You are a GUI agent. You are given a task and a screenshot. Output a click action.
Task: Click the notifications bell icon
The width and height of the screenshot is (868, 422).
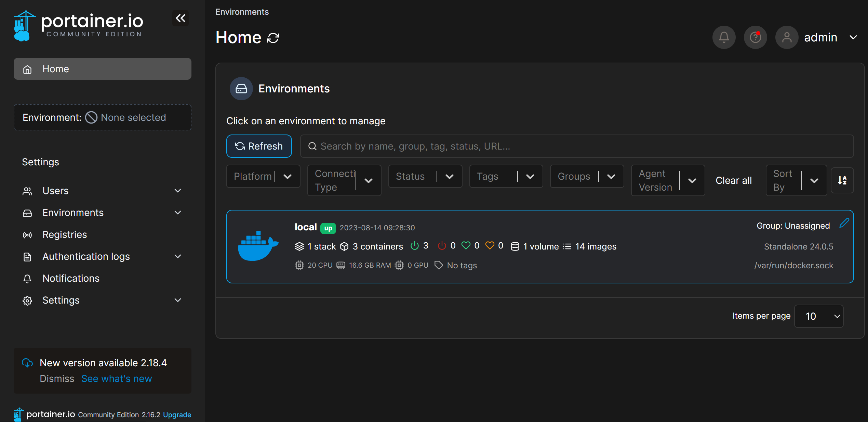(x=723, y=37)
